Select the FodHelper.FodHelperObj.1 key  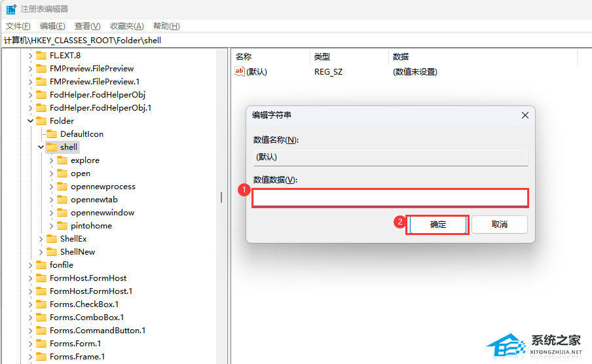click(x=100, y=108)
